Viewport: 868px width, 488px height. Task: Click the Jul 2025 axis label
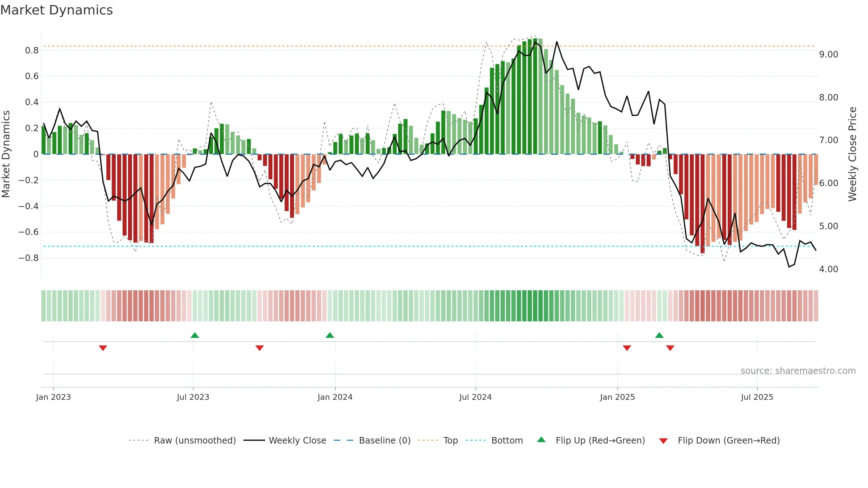point(757,397)
